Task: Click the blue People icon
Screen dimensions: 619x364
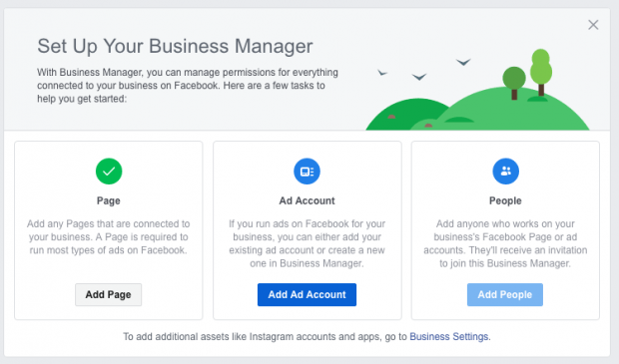Action: (x=505, y=172)
